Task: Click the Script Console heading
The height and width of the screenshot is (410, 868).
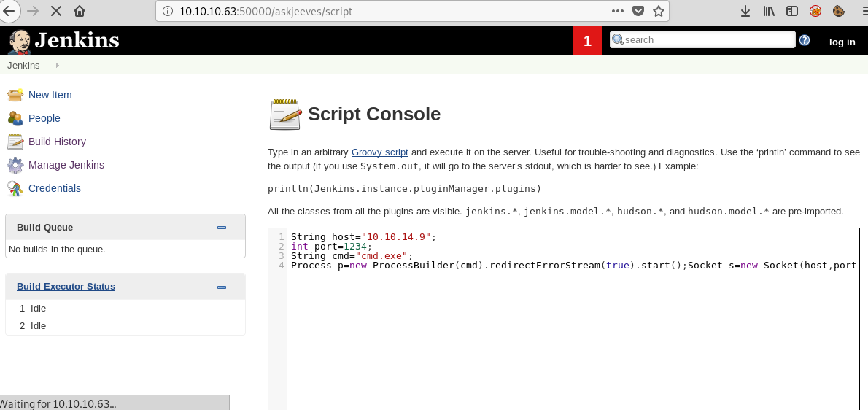Action: 374,114
